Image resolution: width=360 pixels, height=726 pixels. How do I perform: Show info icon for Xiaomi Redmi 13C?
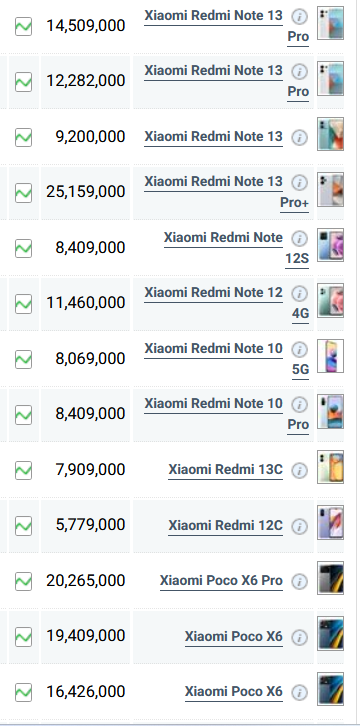click(299, 470)
